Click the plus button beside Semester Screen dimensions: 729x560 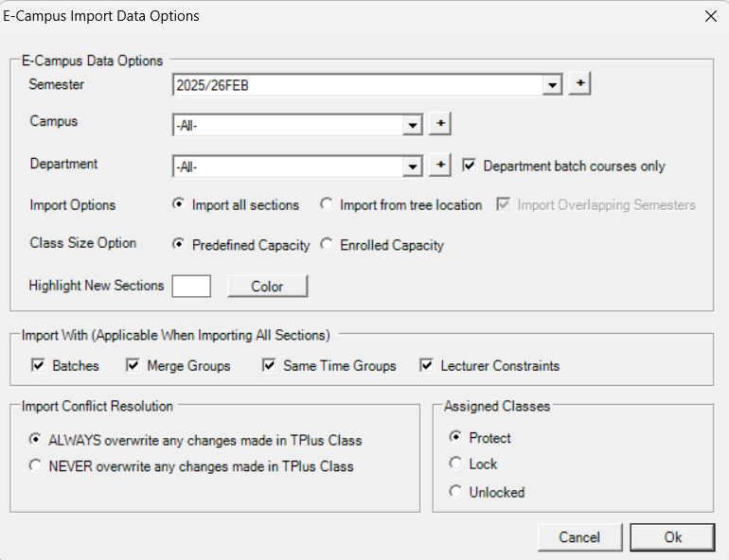(x=579, y=83)
